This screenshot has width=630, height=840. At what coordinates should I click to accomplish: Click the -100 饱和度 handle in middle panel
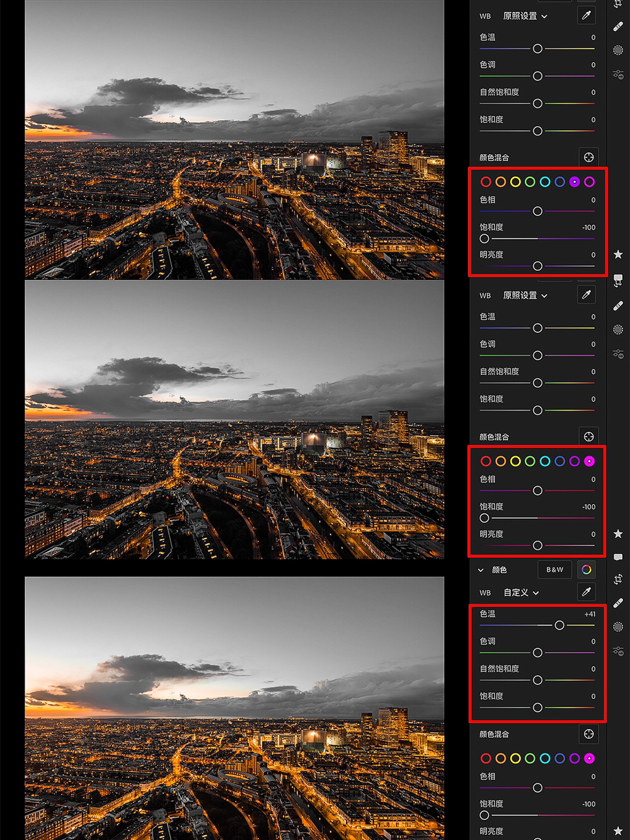pos(484,518)
